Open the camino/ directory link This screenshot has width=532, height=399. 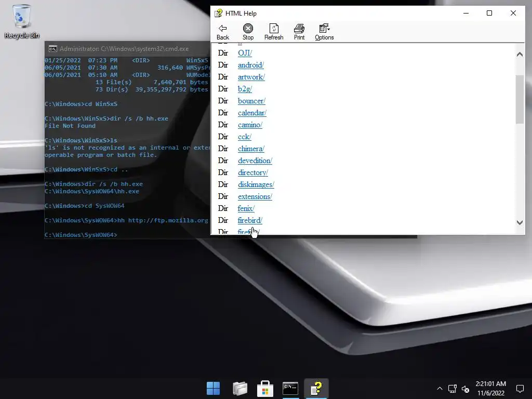250,125
